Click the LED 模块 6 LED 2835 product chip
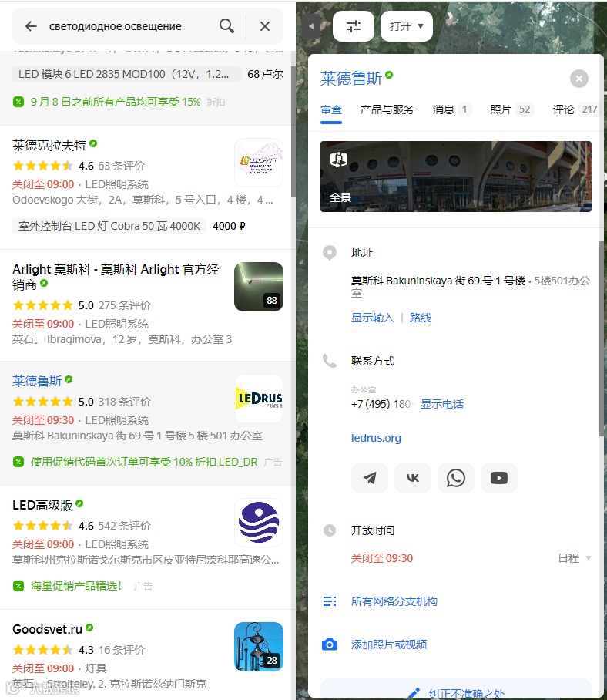The height and width of the screenshot is (700, 607). (126, 74)
